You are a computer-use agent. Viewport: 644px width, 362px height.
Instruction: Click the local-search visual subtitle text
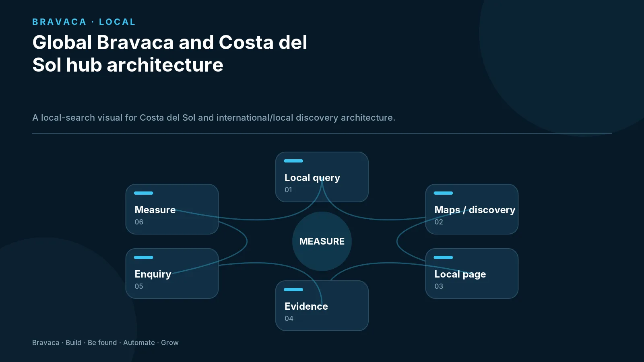pyautogui.click(x=214, y=118)
